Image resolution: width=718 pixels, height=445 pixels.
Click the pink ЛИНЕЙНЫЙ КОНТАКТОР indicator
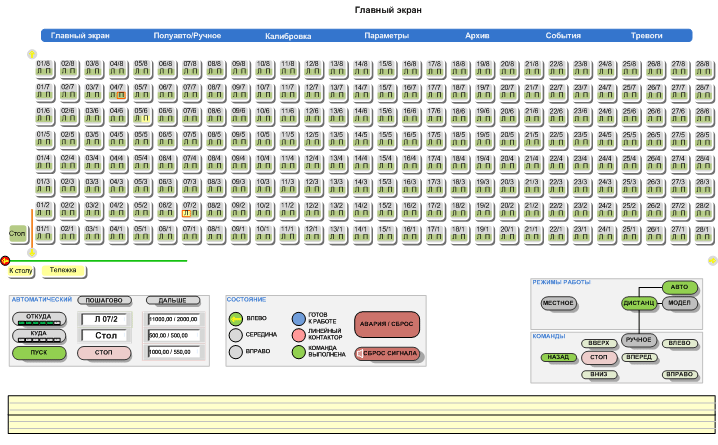point(297,335)
